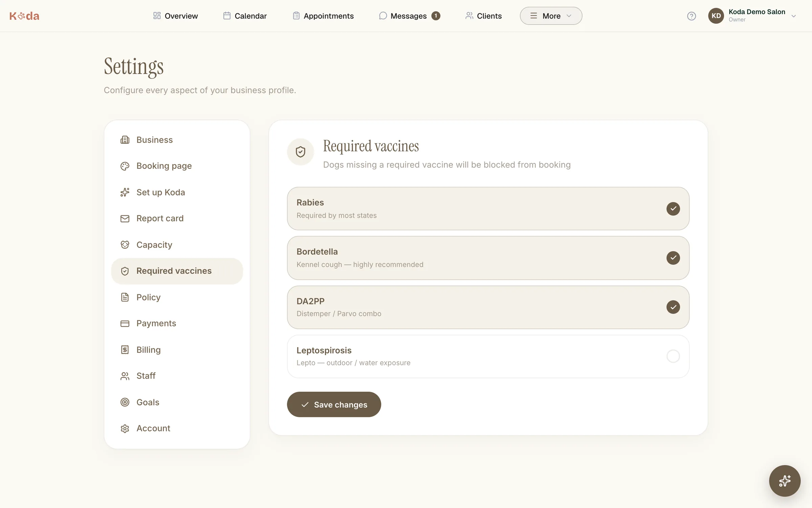Open the Clients page
This screenshot has height=508, width=812.
click(483, 16)
